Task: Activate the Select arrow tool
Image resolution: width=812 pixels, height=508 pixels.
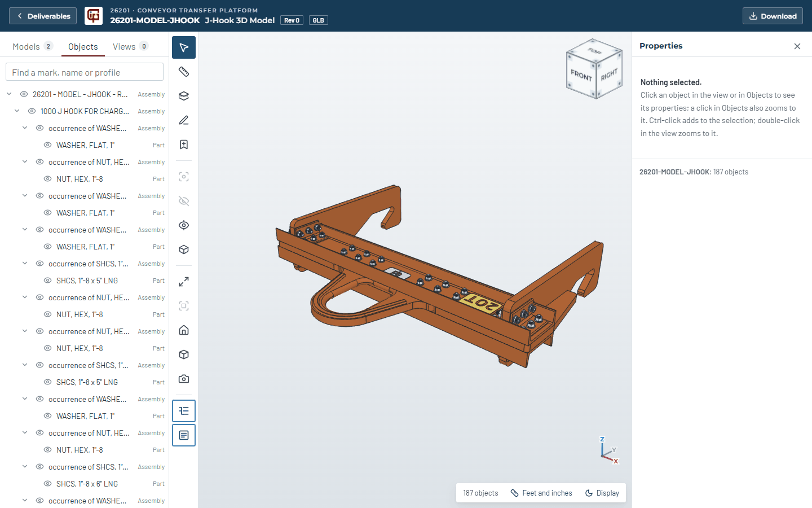Action: (x=184, y=47)
